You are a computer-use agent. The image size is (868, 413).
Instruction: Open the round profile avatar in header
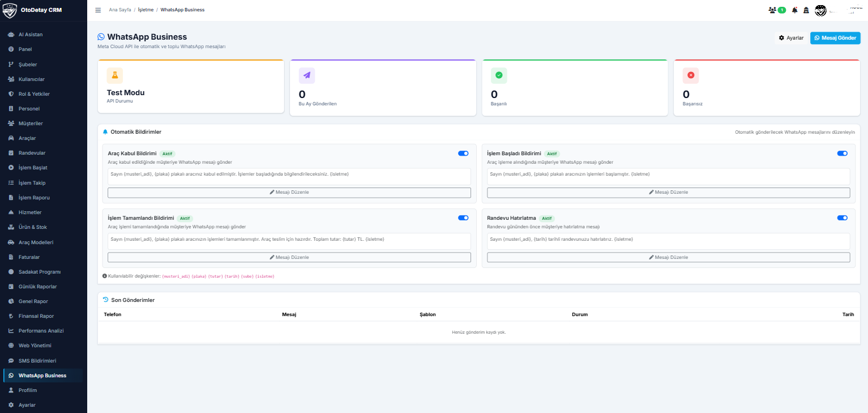point(820,10)
